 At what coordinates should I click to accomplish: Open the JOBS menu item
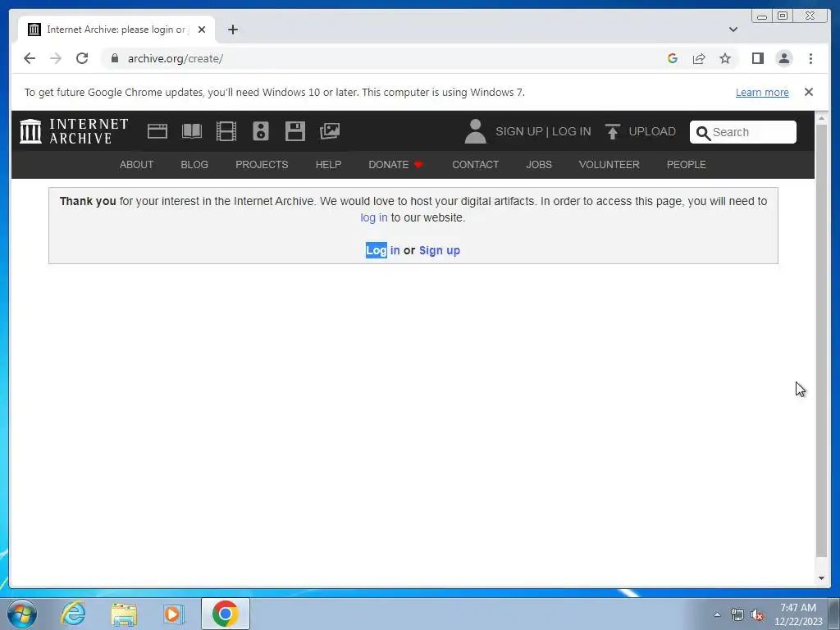[x=539, y=164]
